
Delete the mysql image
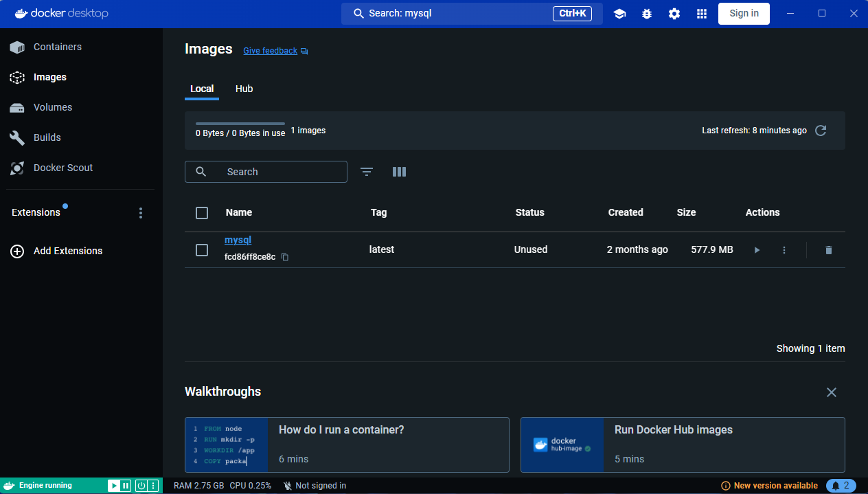pyautogui.click(x=828, y=250)
